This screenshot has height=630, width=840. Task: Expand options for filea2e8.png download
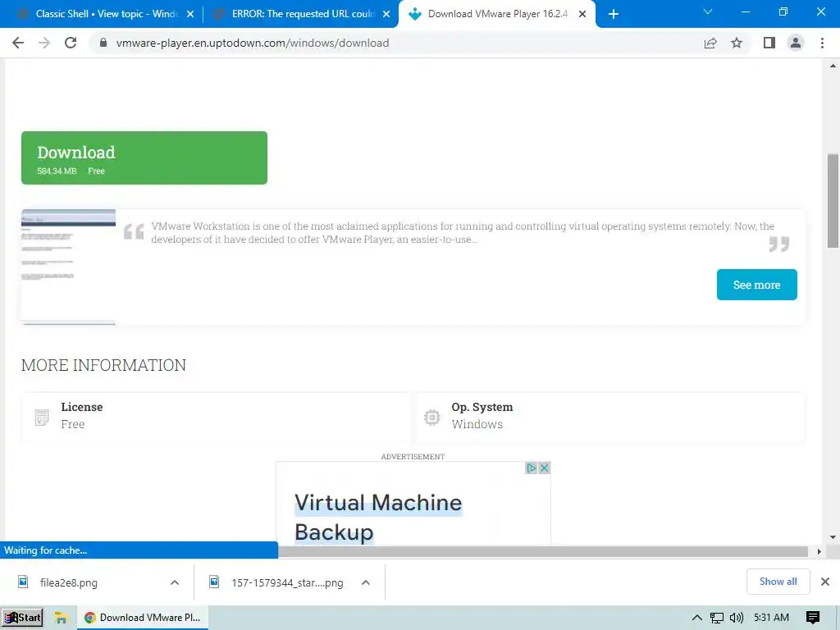pos(175,582)
